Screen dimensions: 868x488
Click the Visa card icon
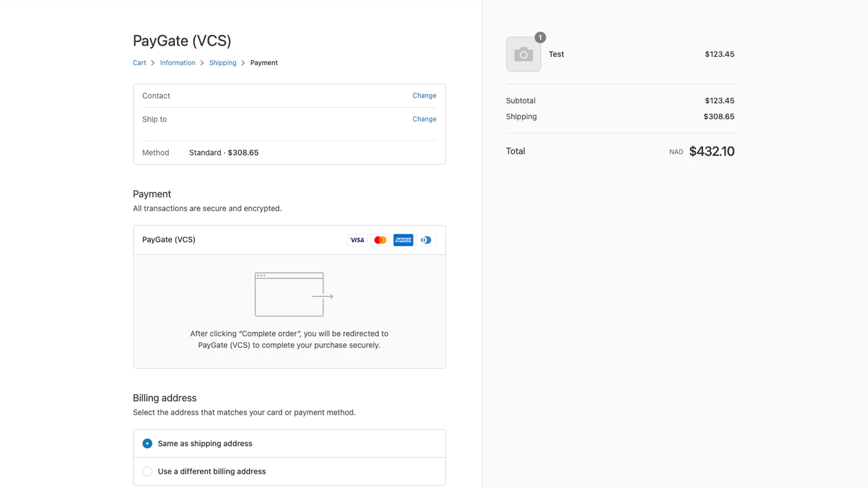click(x=357, y=240)
